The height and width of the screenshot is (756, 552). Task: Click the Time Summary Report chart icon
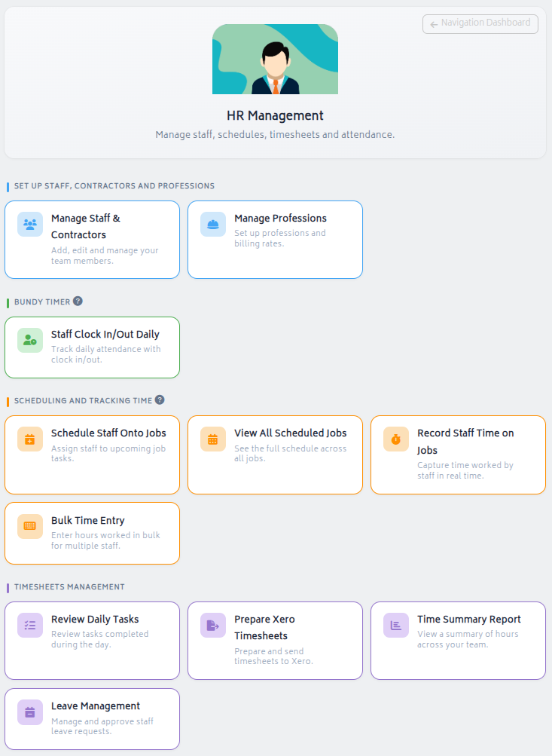coord(396,625)
